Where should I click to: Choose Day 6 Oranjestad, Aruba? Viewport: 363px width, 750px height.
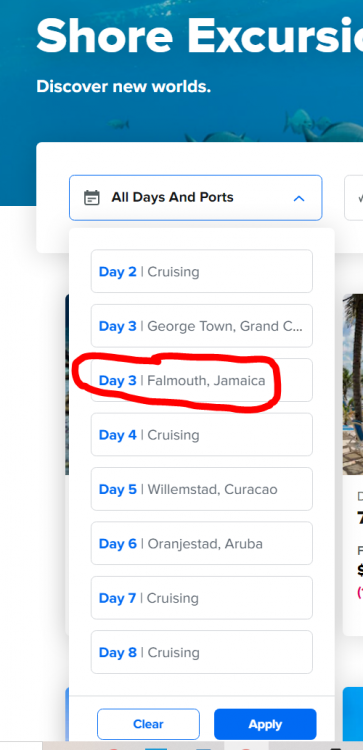click(202, 543)
